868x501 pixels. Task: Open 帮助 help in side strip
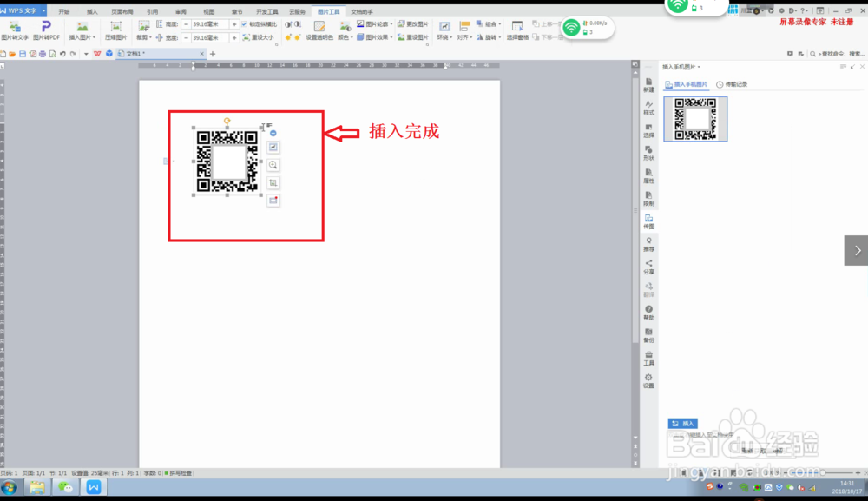[x=648, y=313]
